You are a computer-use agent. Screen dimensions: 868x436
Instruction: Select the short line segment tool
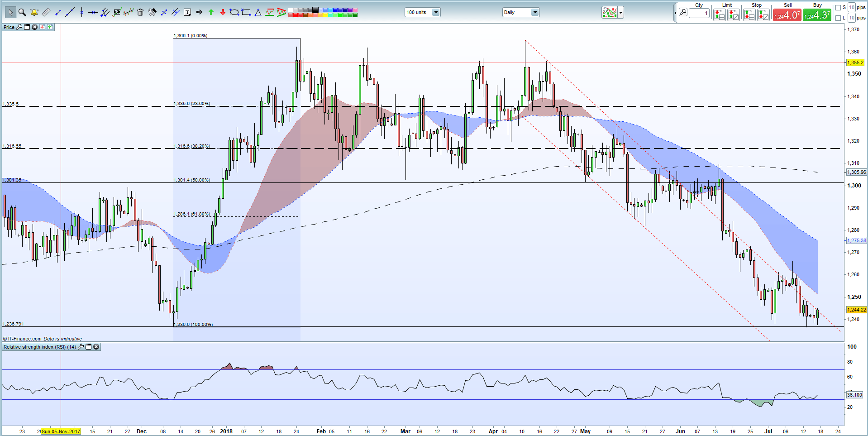pyautogui.click(x=58, y=12)
